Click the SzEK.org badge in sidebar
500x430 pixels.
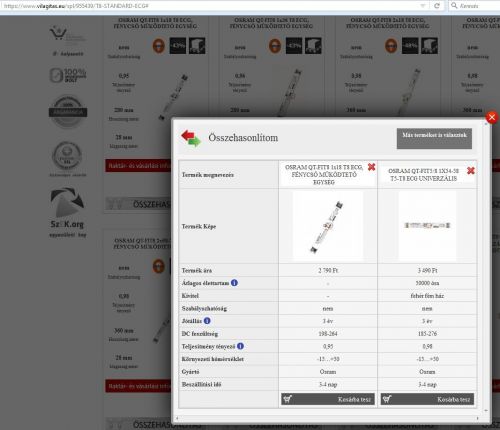(x=67, y=212)
